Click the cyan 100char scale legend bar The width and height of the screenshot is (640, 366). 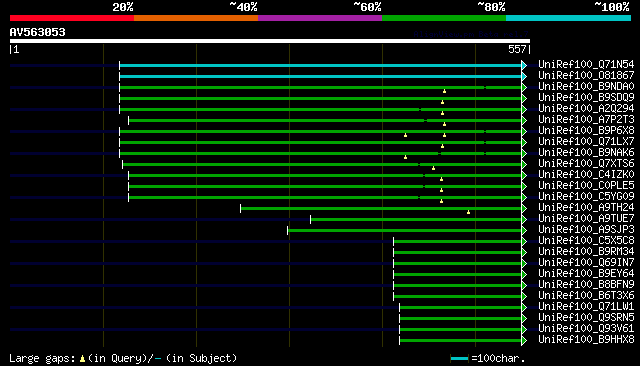(459, 359)
